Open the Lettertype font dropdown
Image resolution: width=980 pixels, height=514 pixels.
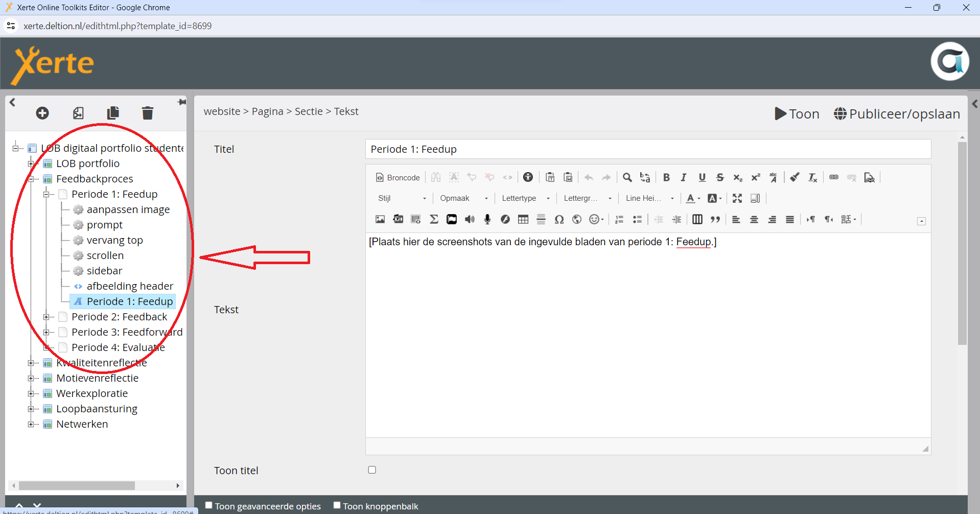(x=525, y=198)
